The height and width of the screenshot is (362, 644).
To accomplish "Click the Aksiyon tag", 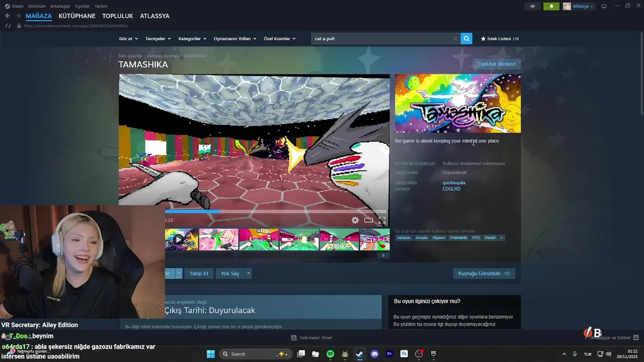I will [404, 238].
